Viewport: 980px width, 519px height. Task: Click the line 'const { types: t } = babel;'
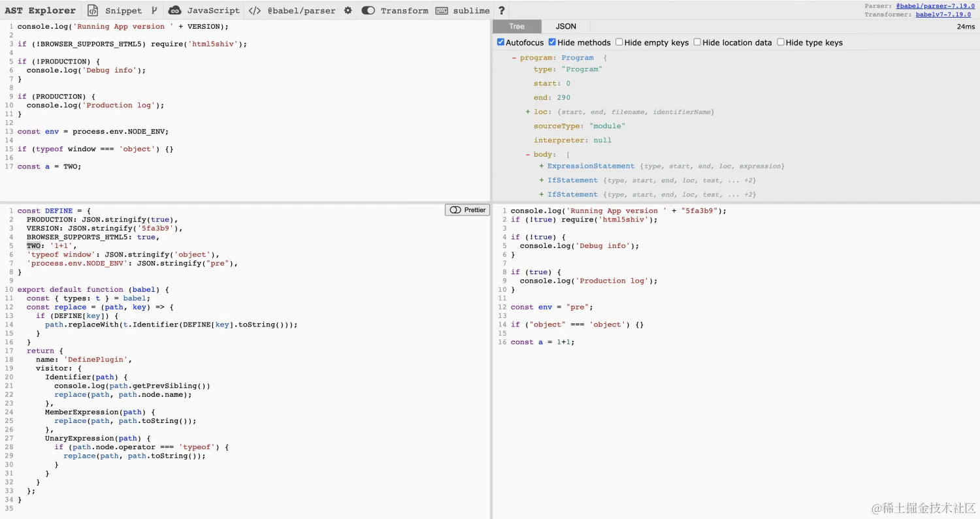[88, 298]
